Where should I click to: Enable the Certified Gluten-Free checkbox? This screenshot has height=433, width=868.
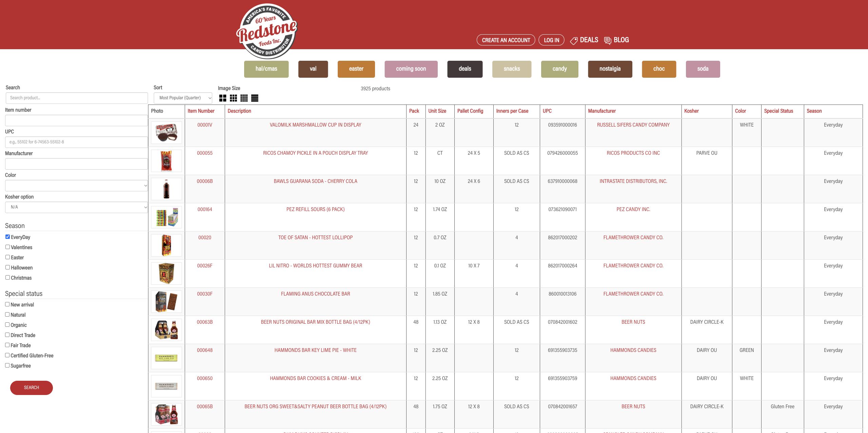click(x=7, y=355)
